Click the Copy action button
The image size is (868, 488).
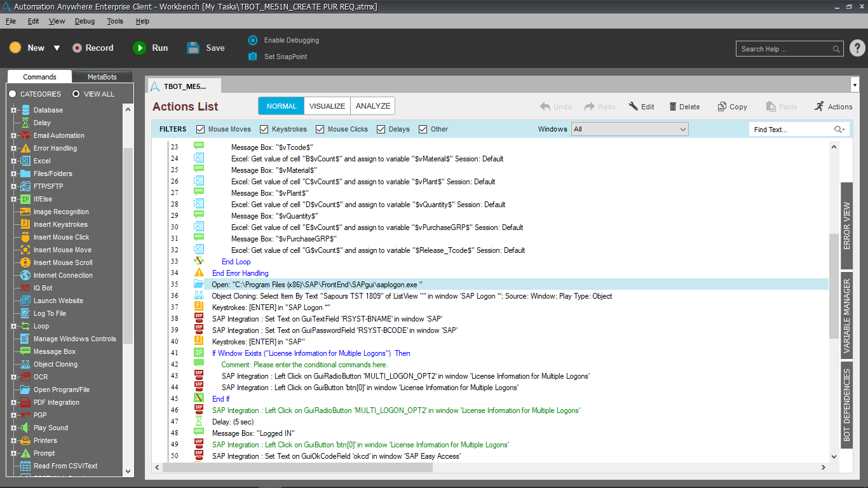pos(733,107)
